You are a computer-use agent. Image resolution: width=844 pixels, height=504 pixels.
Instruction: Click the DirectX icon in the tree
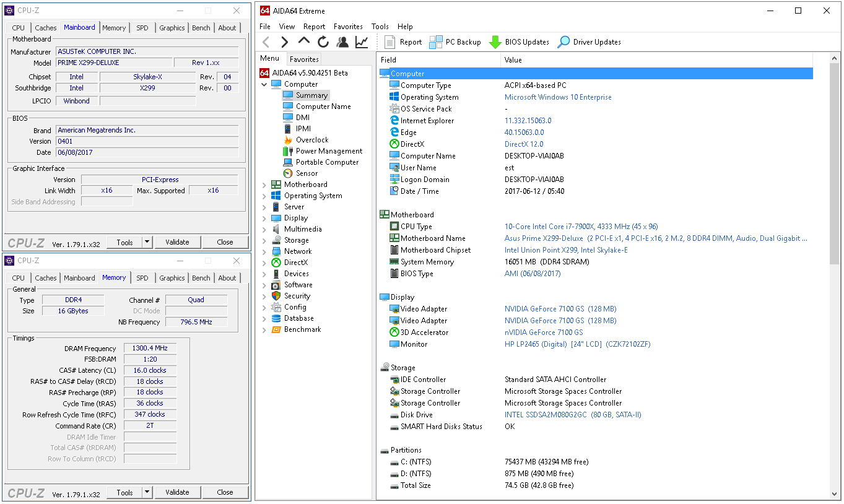[x=276, y=263]
